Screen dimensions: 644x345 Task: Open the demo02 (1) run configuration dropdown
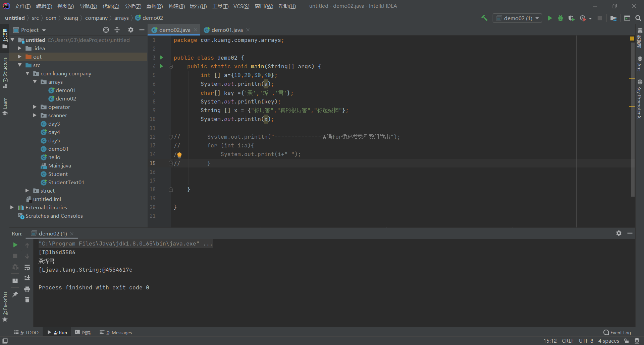518,18
